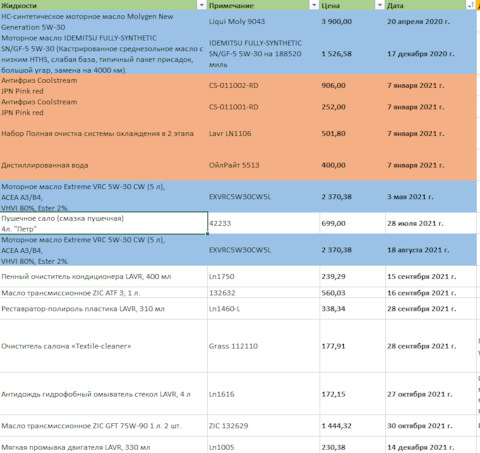Image resolution: width=480 pixels, height=453 pixels.
Task: Select price cell 3 900,00
Action: pyautogui.click(x=352, y=22)
